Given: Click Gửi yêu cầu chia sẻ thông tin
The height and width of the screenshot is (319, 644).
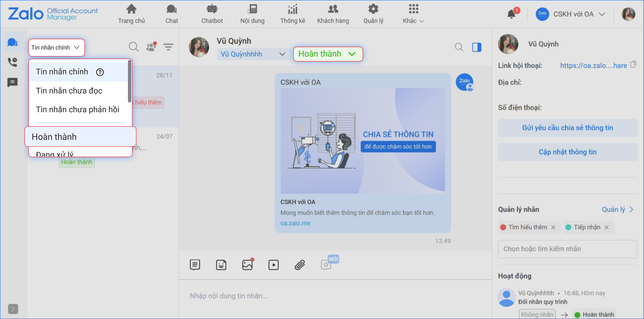Looking at the screenshot, I should click(x=567, y=128).
